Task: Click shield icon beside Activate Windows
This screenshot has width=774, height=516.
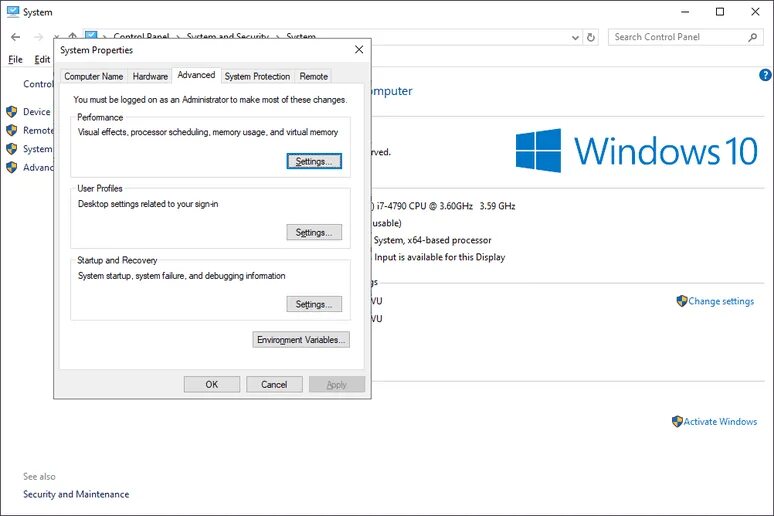Action: [677, 421]
